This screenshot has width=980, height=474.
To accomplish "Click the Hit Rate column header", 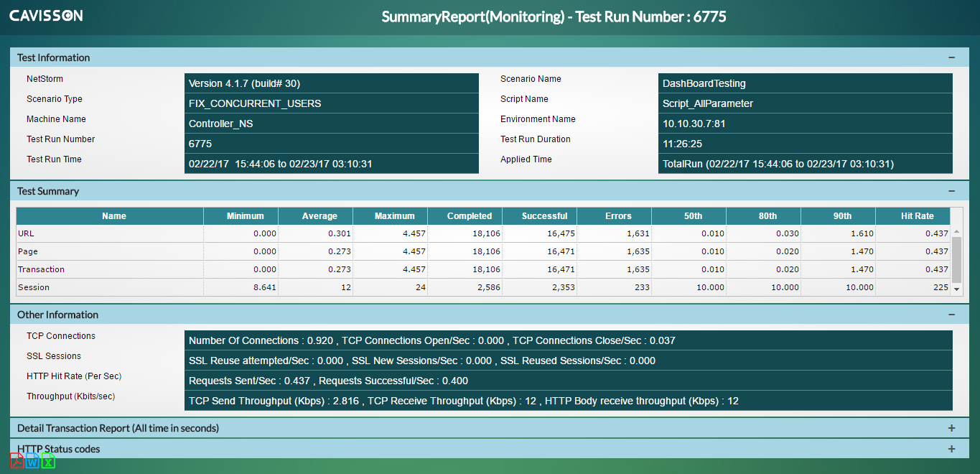I will pos(913,216).
